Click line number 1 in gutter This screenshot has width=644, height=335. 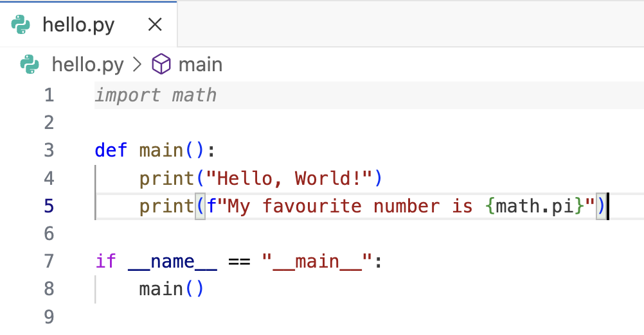(49, 95)
